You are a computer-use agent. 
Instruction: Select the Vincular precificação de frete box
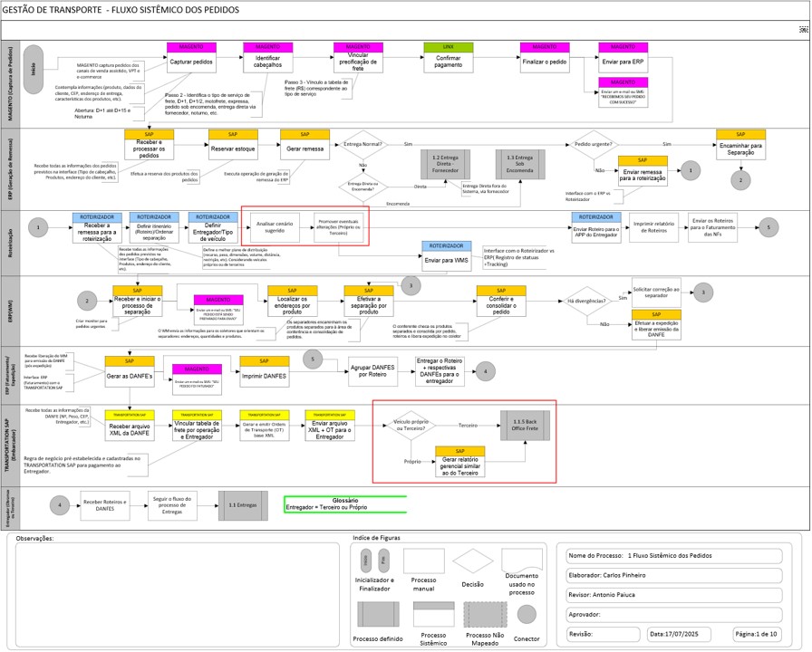click(358, 57)
